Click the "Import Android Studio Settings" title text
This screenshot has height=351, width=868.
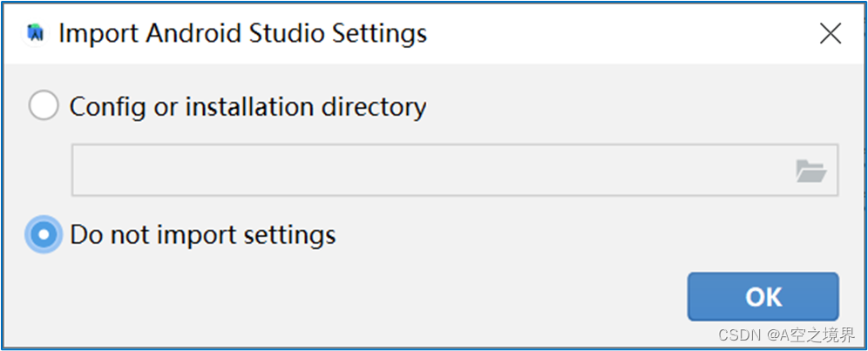click(242, 34)
